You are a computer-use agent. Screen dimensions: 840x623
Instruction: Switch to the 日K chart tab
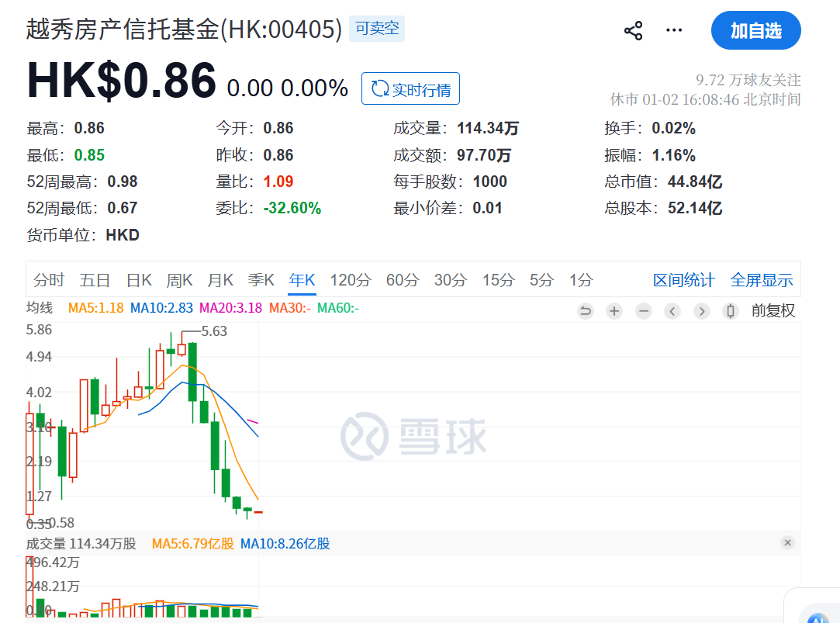[139, 280]
